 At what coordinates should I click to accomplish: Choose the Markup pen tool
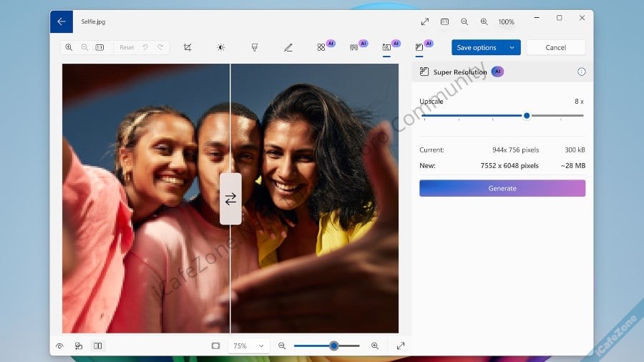pyautogui.click(x=288, y=47)
